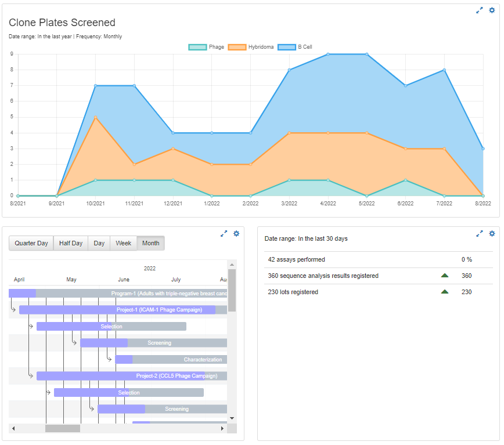This screenshot has width=504, height=445.
Task: Open settings gear on the Gantt chart panel
Action: coord(236,233)
